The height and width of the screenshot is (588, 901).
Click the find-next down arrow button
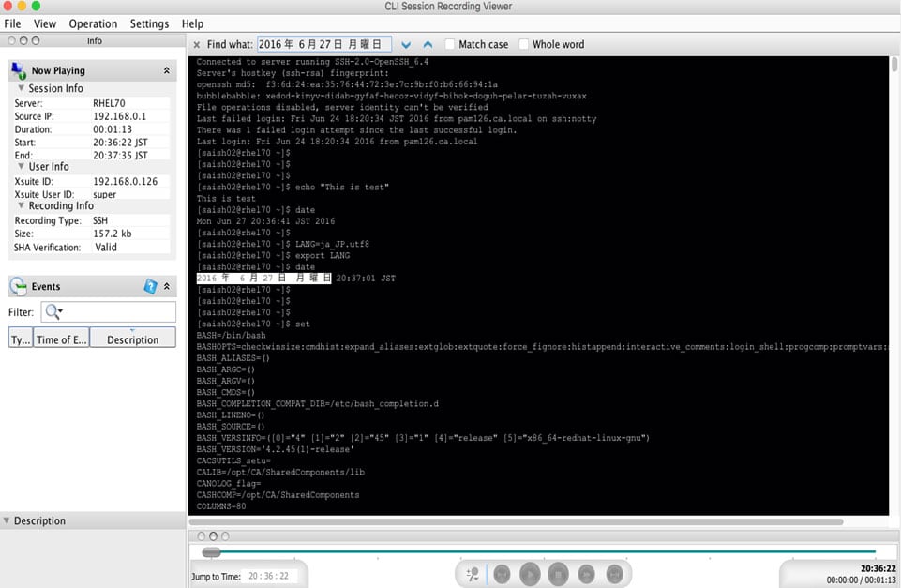coord(406,43)
